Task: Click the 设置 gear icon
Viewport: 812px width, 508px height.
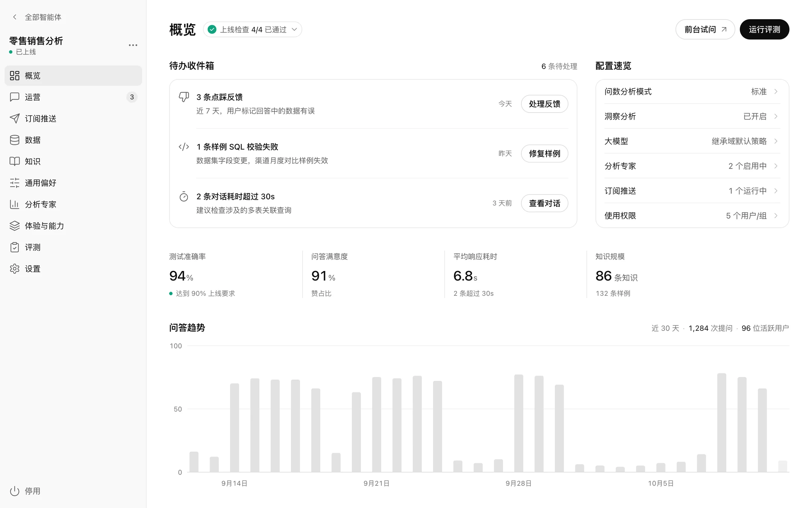Action: (15, 269)
